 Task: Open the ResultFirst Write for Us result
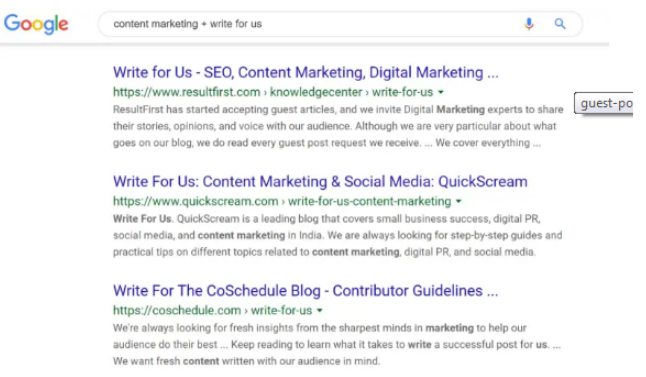[306, 73]
